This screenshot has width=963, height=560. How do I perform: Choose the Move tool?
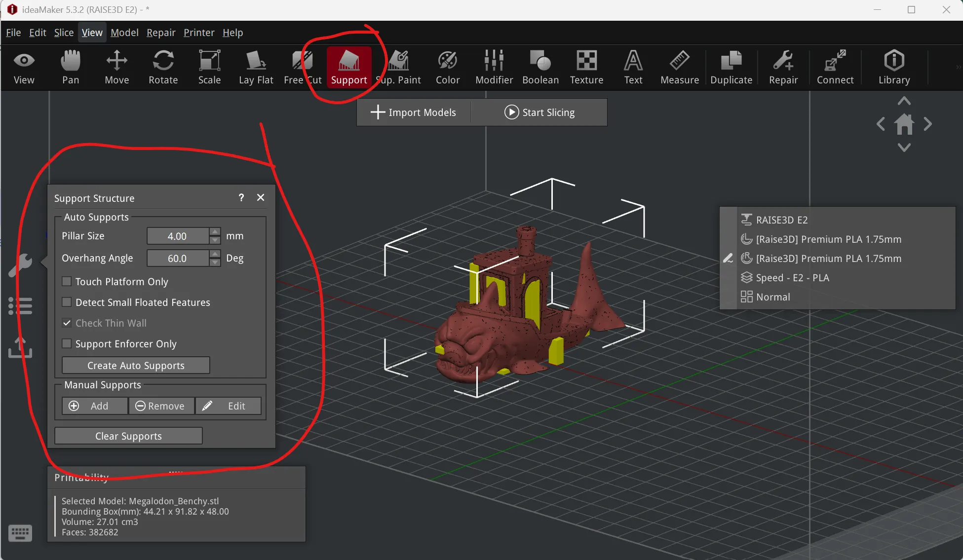[x=117, y=68]
